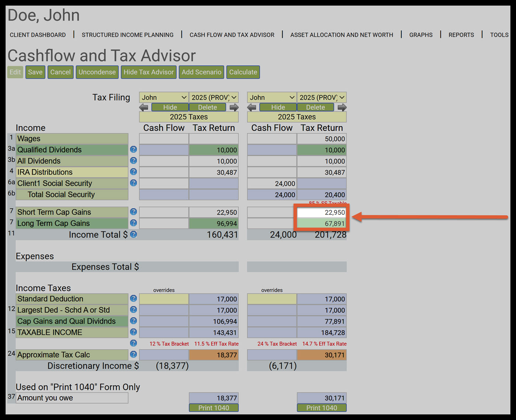
Task: Click the IRA Distributions help icon
Action: coord(133,172)
